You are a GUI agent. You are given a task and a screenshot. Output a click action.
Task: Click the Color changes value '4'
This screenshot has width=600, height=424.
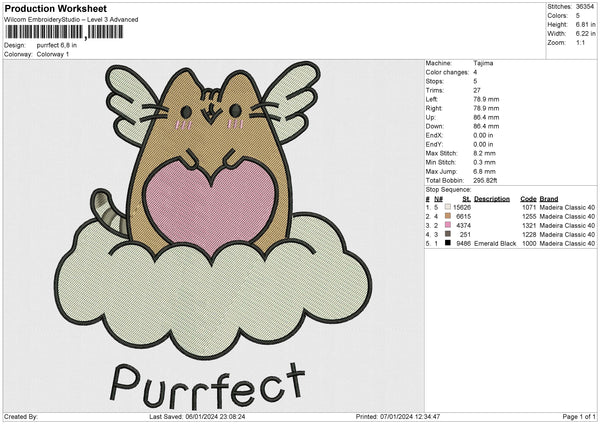click(475, 72)
